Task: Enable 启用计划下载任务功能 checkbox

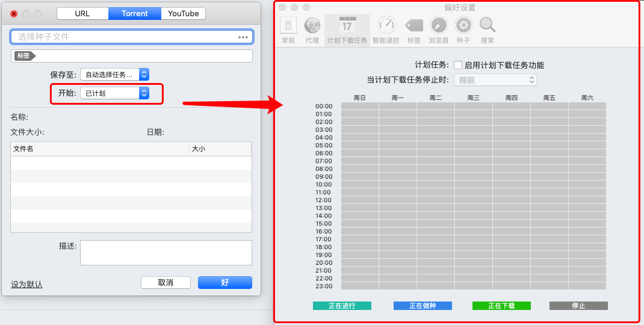Action: (458, 65)
